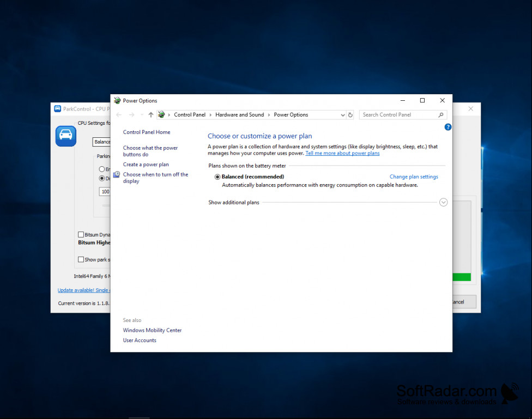Click ParkControl 100 value field
532x419 pixels.
tap(105, 192)
